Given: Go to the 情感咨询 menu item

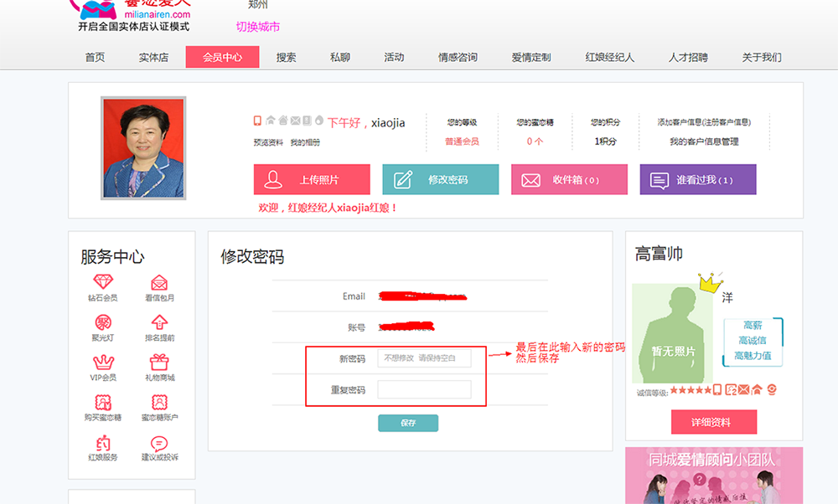Looking at the screenshot, I should (458, 58).
